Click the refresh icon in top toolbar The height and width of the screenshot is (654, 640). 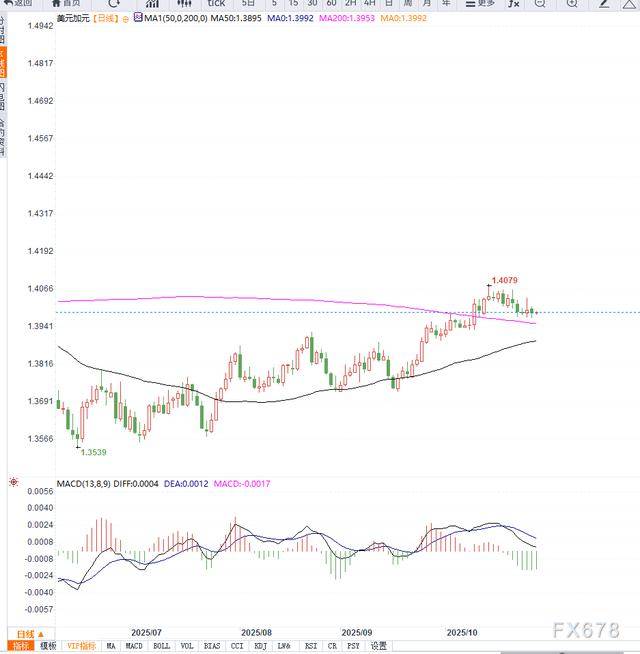pos(114,3)
